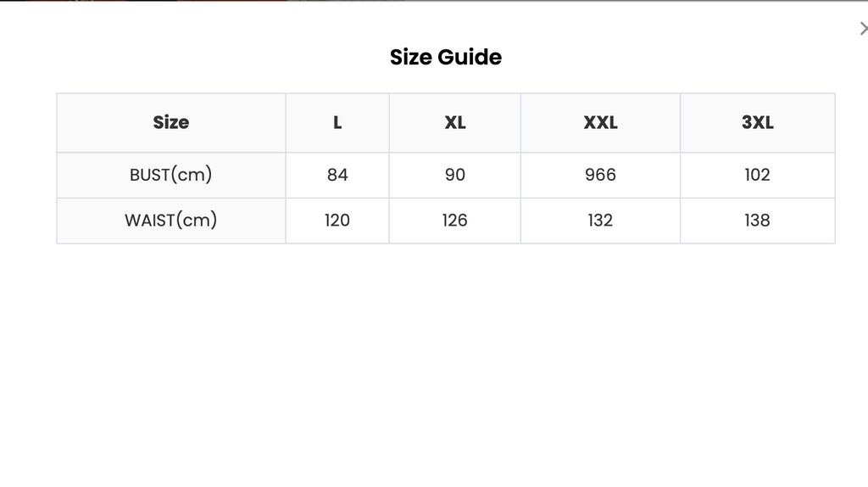Image resolution: width=868 pixels, height=487 pixels.
Task: Click bust value 102 for 3XL
Action: (x=757, y=175)
